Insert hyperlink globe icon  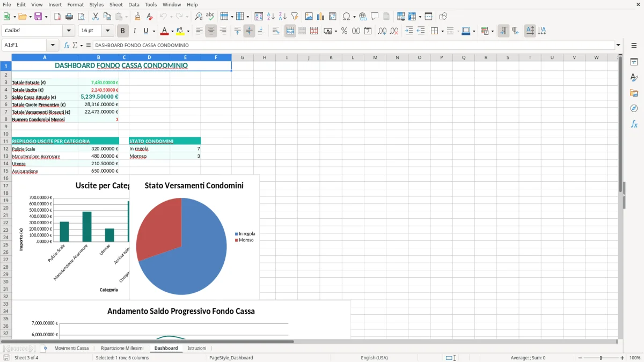point(363,17)
